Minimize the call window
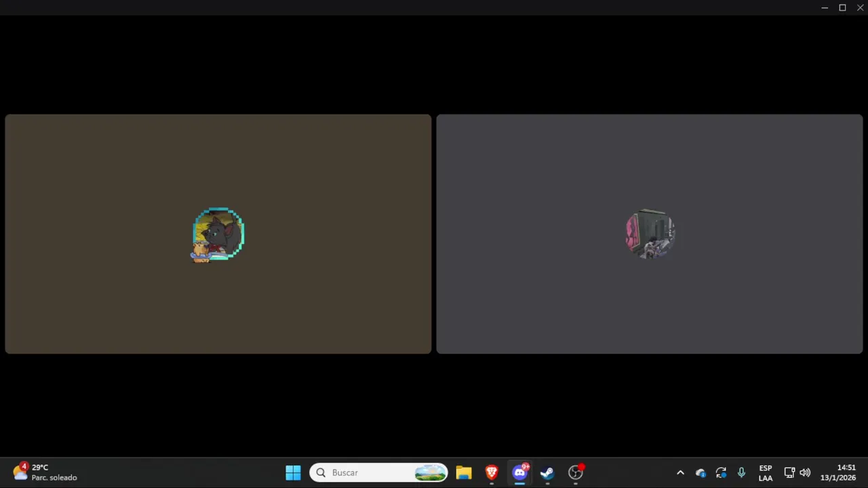868x488 pixels. 825,7
